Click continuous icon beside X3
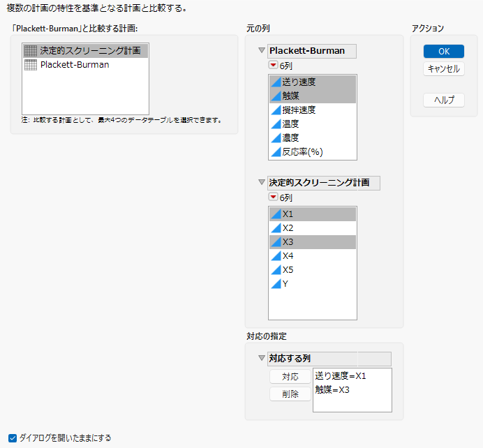The height and width of the screenshot is (448, 483). [x=276, y=242]
